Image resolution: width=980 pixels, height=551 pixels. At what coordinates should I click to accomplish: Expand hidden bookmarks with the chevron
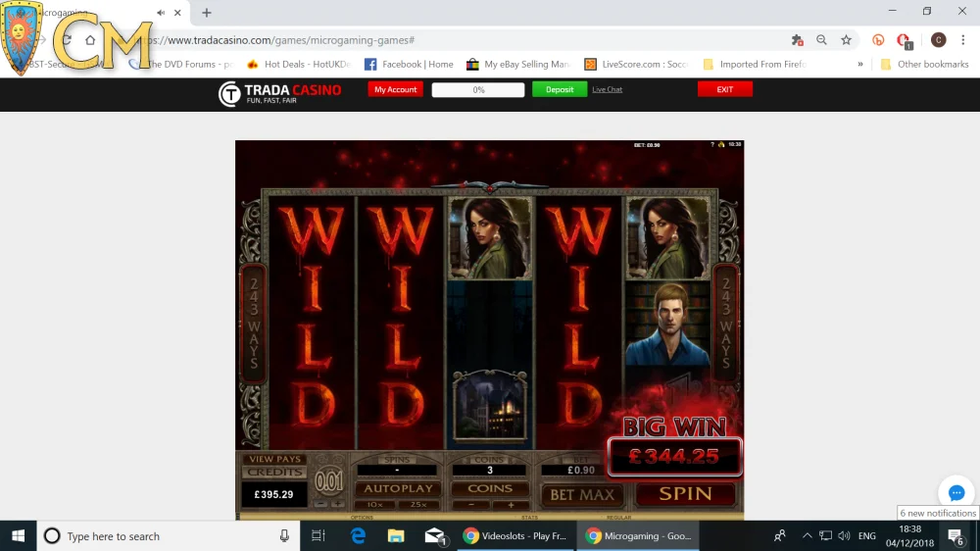coord(860,64)
